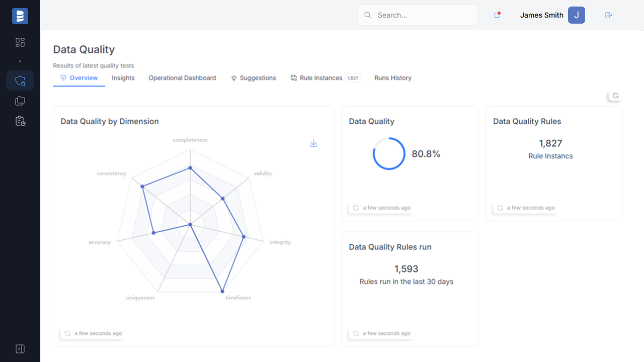Viewport: 644px width, 362px height.
Task: Click the 80.8% progress ring
Action: [x=389, y=153]
